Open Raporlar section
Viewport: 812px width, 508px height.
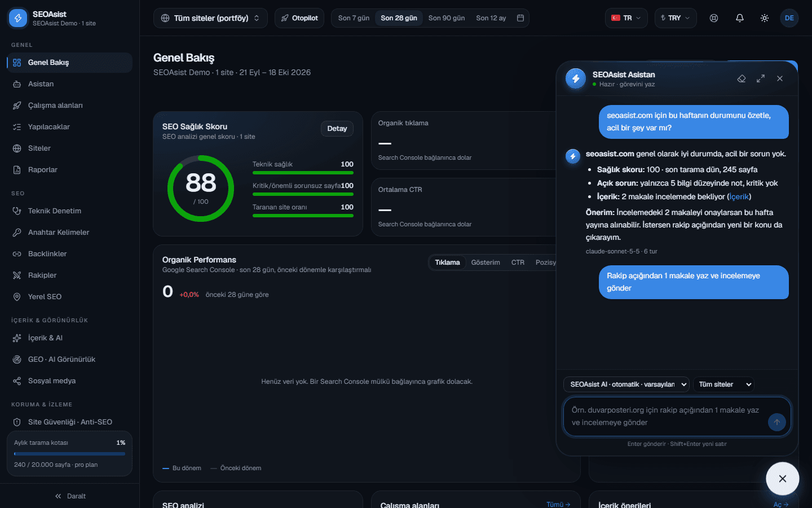[x=69, y=170]
